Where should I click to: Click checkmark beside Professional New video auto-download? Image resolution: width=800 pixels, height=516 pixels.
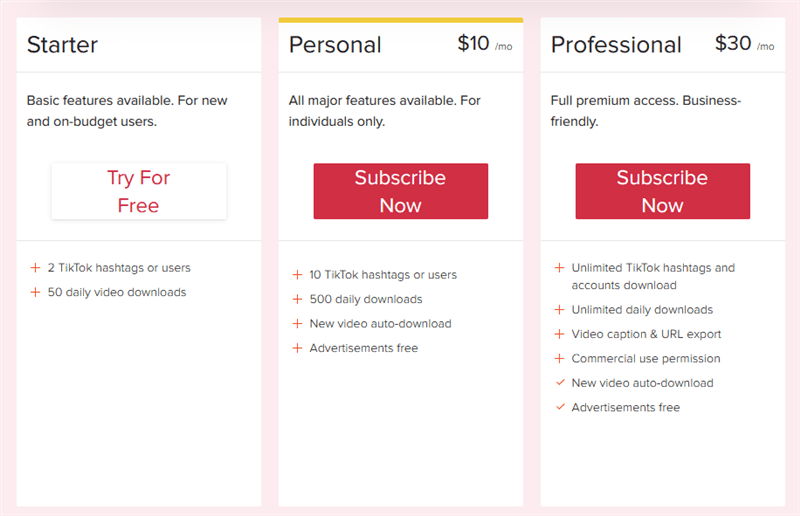[560, 382]
